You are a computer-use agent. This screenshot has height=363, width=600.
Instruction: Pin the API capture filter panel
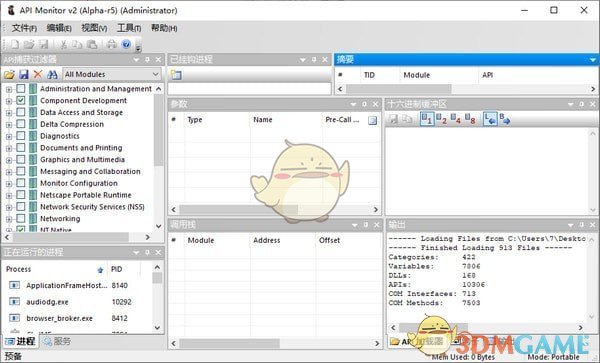[147, 60]
